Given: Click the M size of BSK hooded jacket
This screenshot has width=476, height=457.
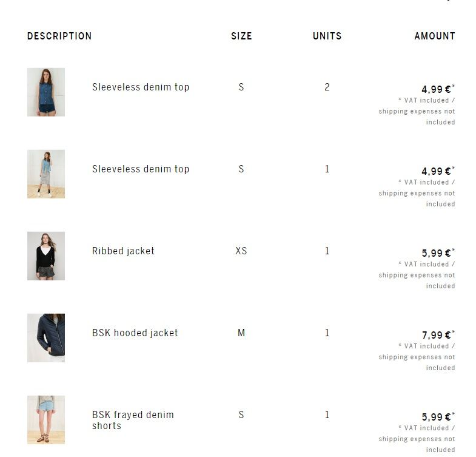Looking at the screenshot, I should pos(241,333).
